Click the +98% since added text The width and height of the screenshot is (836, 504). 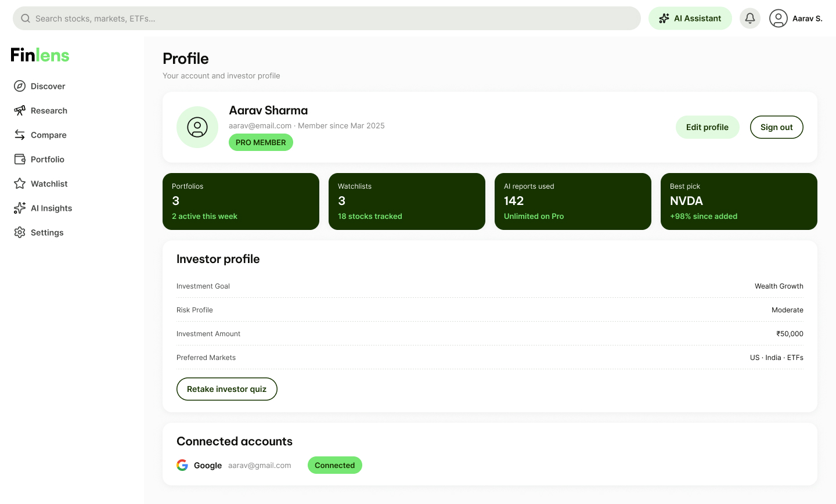click(704, 216)
